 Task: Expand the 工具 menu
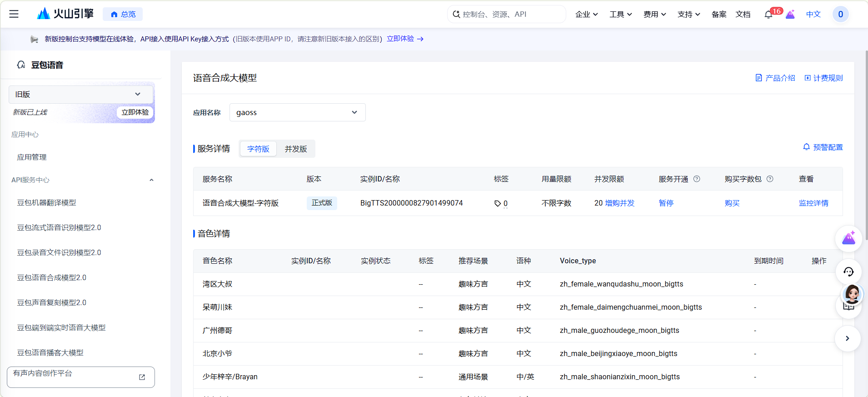[621, 14]
